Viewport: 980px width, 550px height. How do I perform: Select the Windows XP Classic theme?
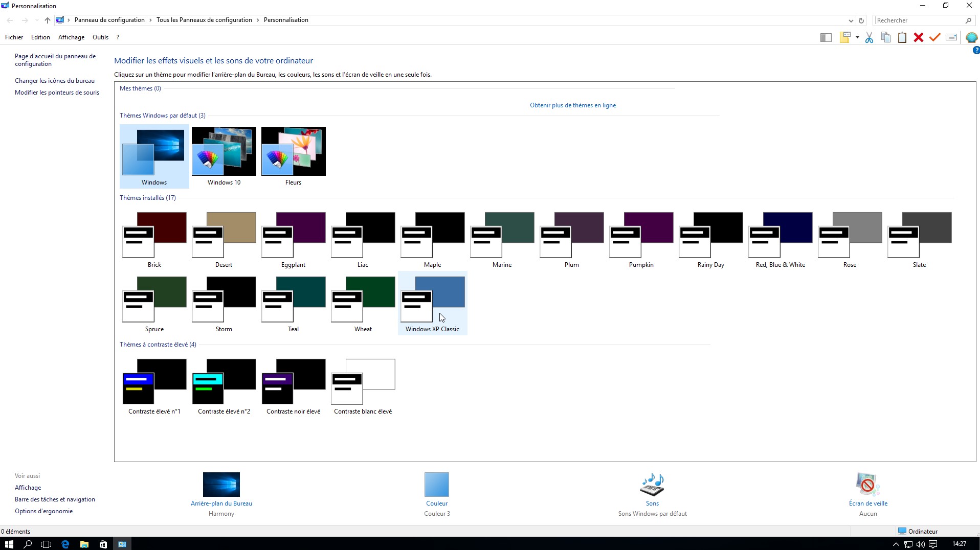(x=432, y=304)
